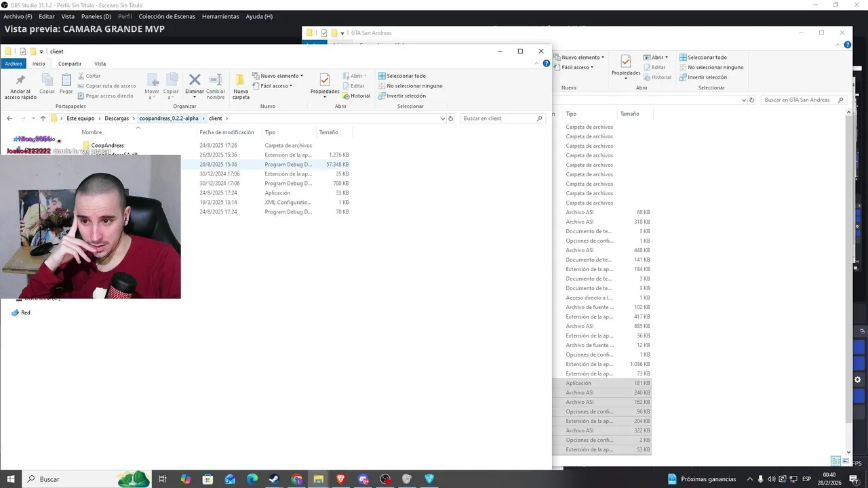Open Fácil acceso dropdown in GTA San Andreas window
The width and height of the screenshot is (868, 488).
click(573, 68)
